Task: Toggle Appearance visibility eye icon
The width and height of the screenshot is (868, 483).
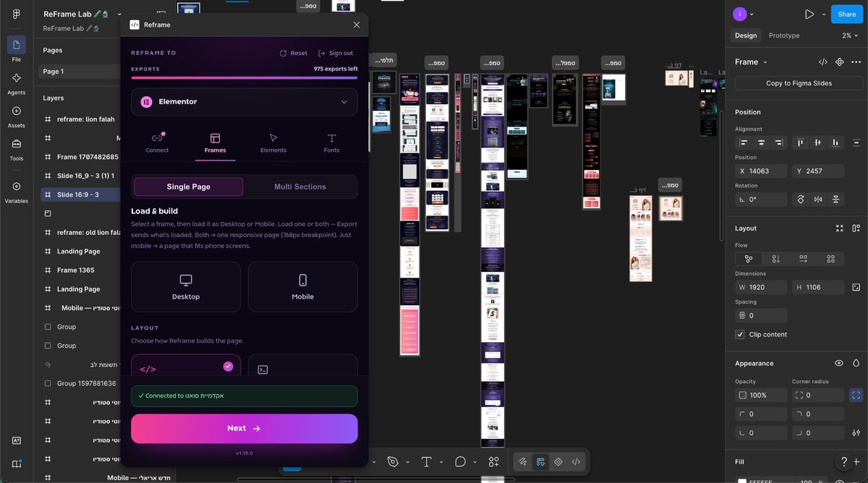Action: tap(839, 364)
